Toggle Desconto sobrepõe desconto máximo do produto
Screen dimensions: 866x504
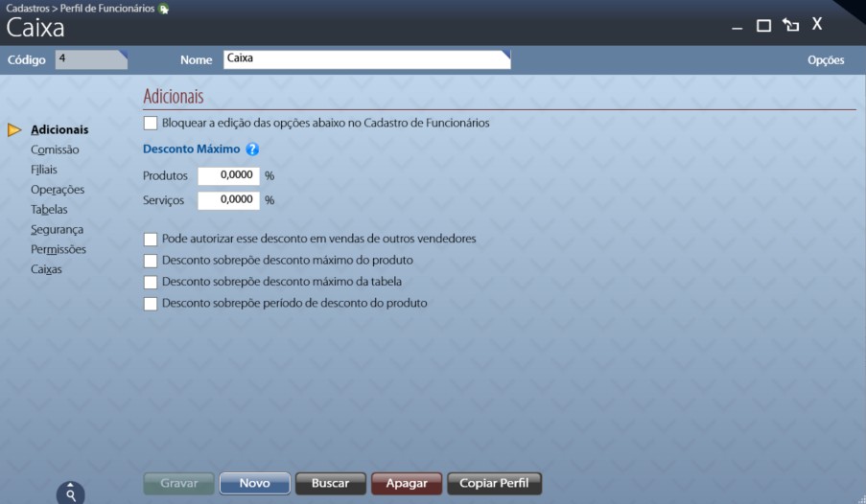tap(151, 261)
